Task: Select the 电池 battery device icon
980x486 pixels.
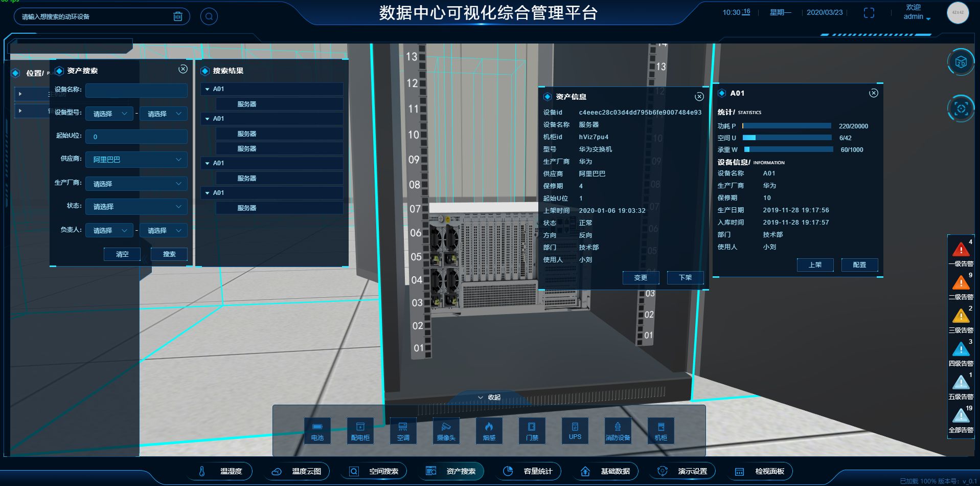Action: point(317,431)
